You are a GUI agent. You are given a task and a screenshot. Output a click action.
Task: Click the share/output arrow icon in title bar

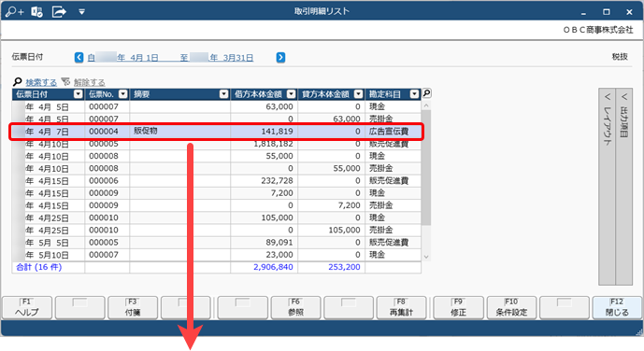pos(59,11)
